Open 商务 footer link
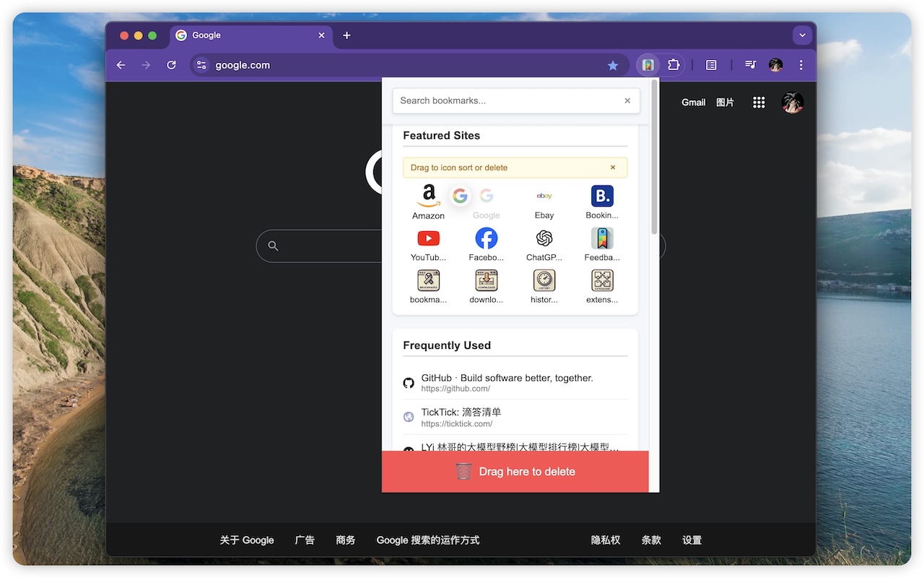 click(346, 540)
